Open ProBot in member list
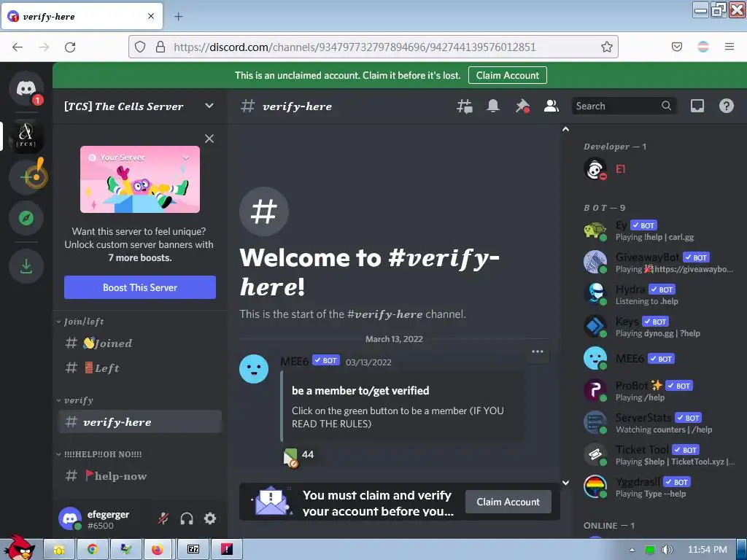 [x=660, y=391]
